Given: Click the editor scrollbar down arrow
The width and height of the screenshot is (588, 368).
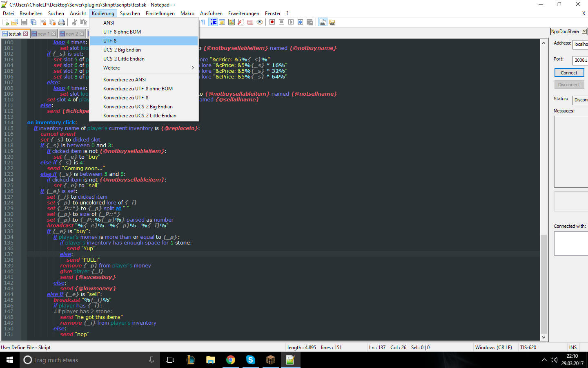Looking at the screenshot, I should pos(543,337).
